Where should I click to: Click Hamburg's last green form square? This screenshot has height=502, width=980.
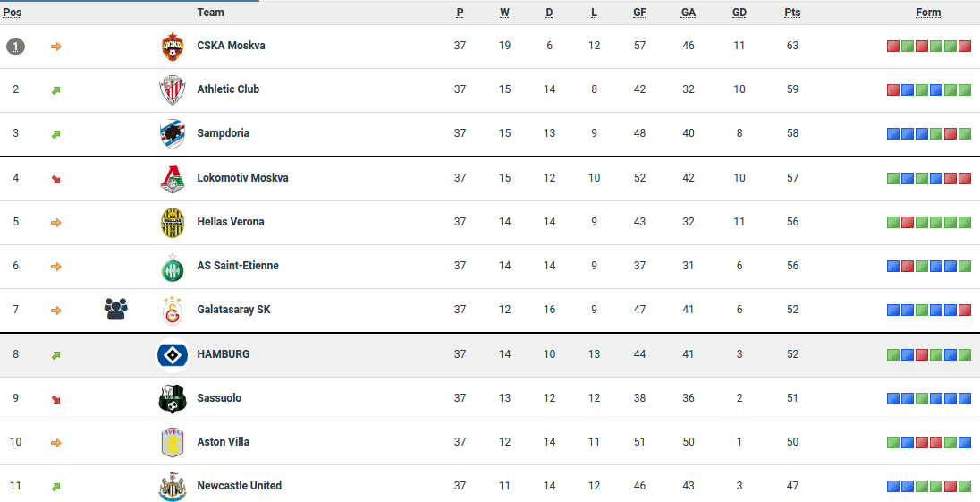[x=964, y=354]
